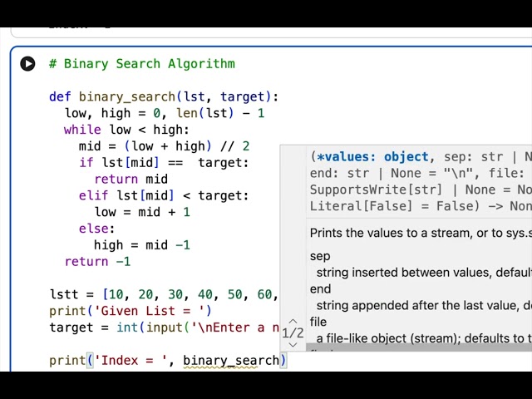Place cursor on 'def binary_search(lst, target):' line

point(164,96)
